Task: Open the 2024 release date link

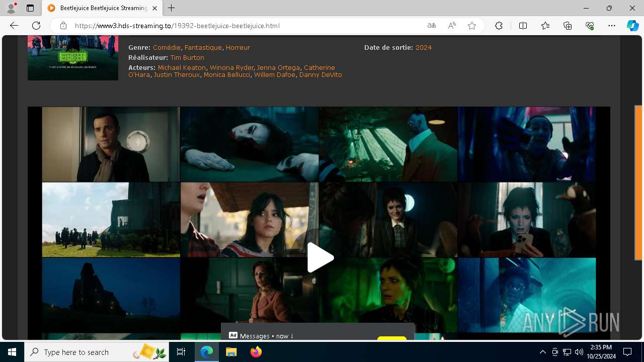Action: (424, 47)
